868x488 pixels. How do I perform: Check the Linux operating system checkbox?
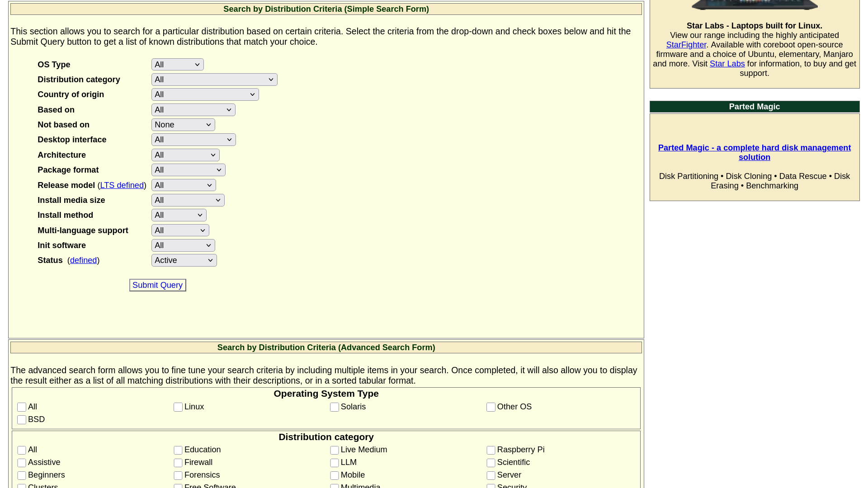pyautogui.click(x=178, y=407)
